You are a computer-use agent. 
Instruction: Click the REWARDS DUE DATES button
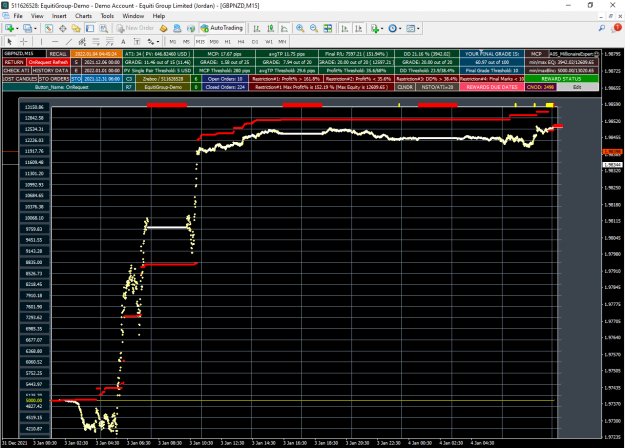point(492,87)
